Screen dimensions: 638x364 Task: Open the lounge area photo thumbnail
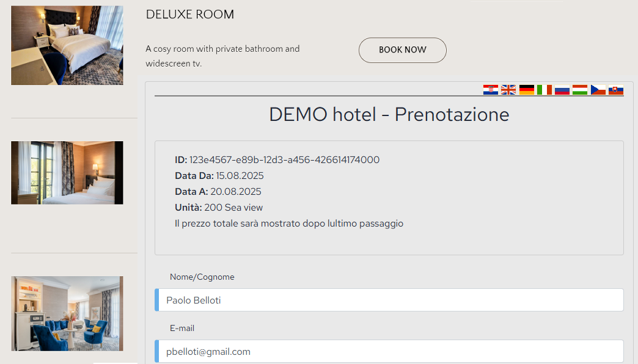pyautogui.click(x=67, y=313)
